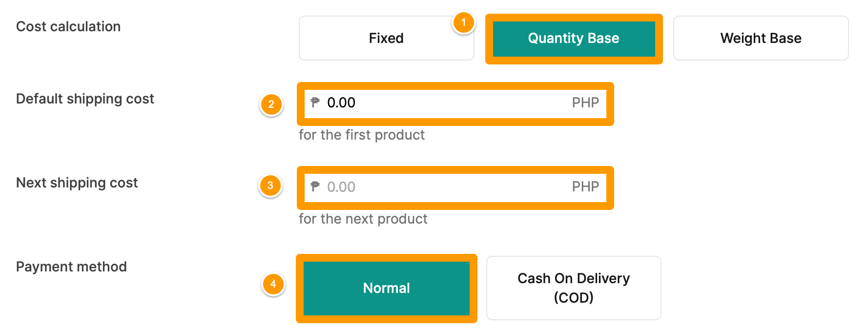Click PHP suffix in Next shipping cost

[x=585, y=186]
